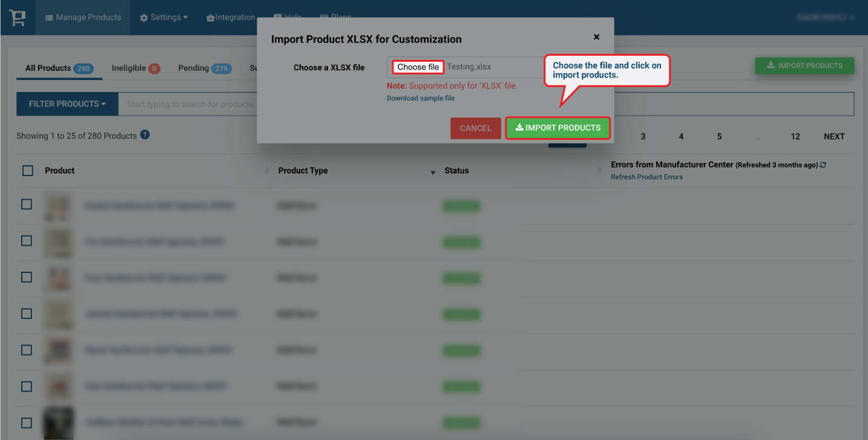Screen dimensions: 868x440
Task: Tick the first product row checkbox
Action: click(x=27, y=205)
